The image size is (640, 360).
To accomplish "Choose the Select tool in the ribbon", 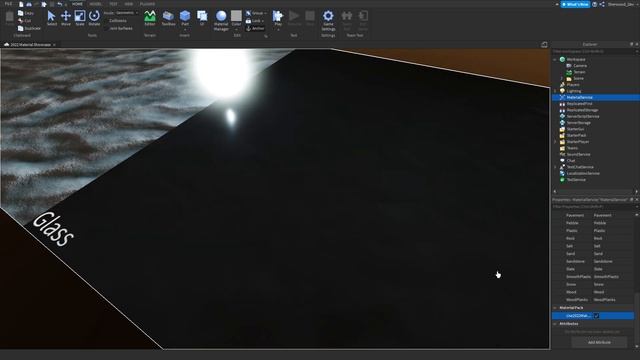I will pos(51,18).
